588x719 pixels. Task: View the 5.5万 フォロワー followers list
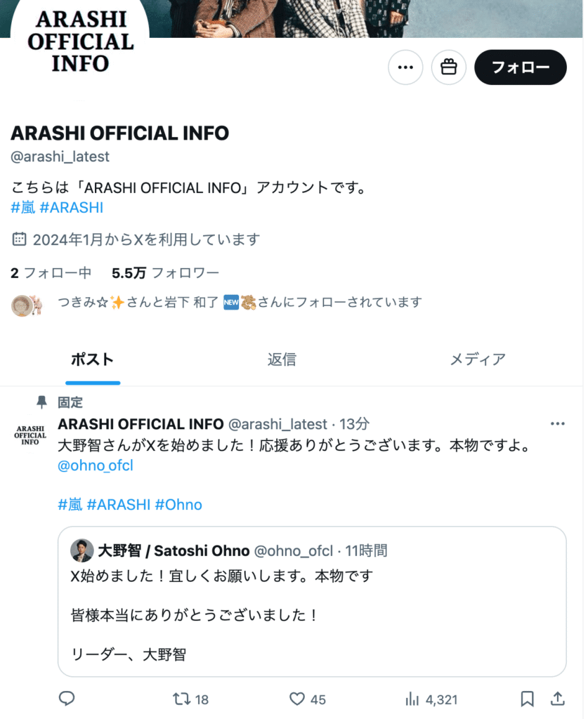pos(166,273)
